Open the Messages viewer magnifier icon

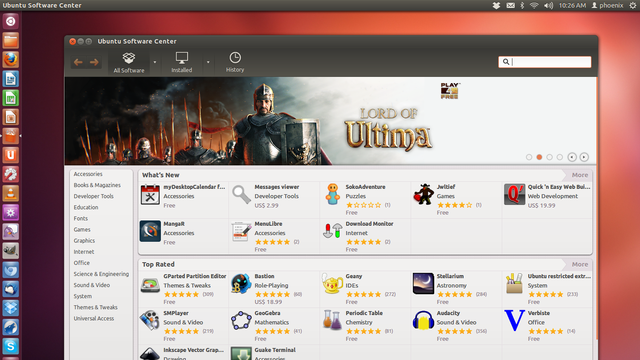pos(241,194)
